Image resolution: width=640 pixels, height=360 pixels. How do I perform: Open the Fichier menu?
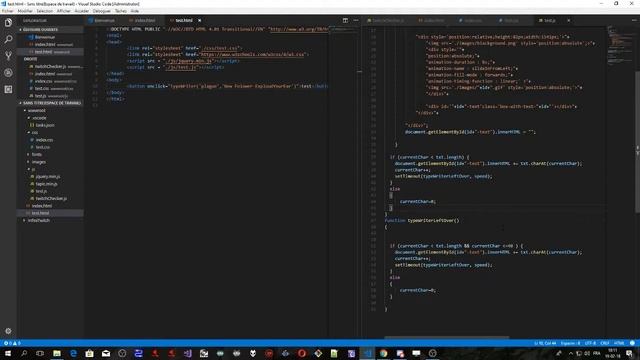(7, 11)
